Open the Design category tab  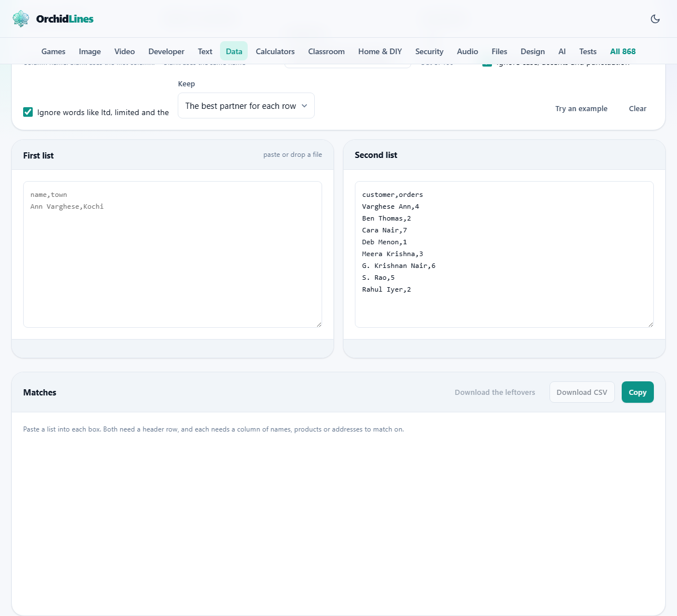tap(533, 51)
